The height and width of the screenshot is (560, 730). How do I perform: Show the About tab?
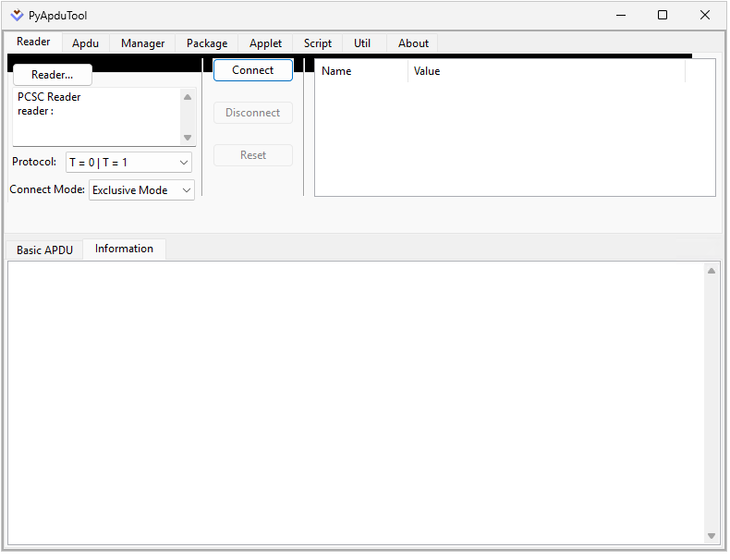tap(413, 43)
